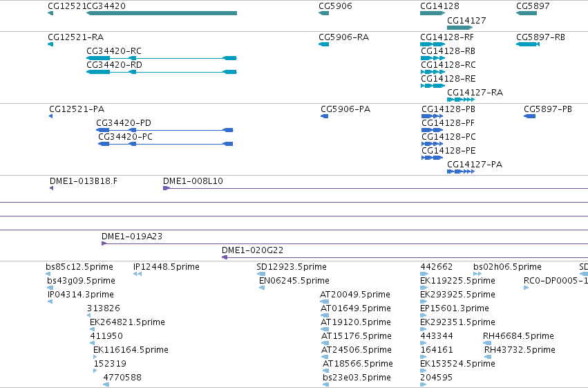
Task: Click the CG34420-RD transcript glyph line
Action: tap(162, 72)
